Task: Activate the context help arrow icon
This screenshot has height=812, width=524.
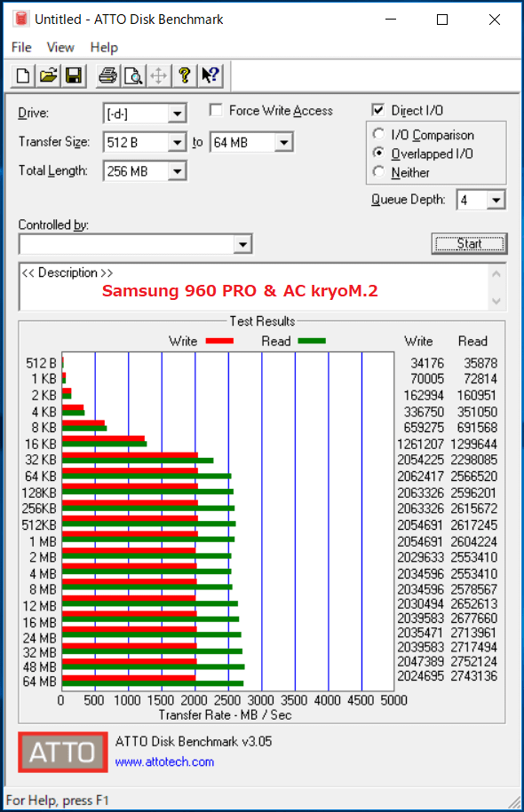Action: (210, 75)
